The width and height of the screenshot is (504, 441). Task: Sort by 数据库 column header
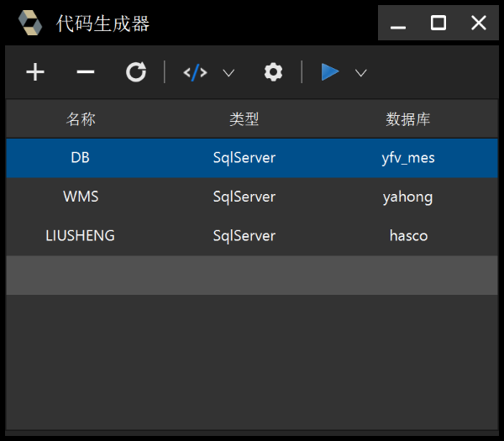tap(408, 119)
